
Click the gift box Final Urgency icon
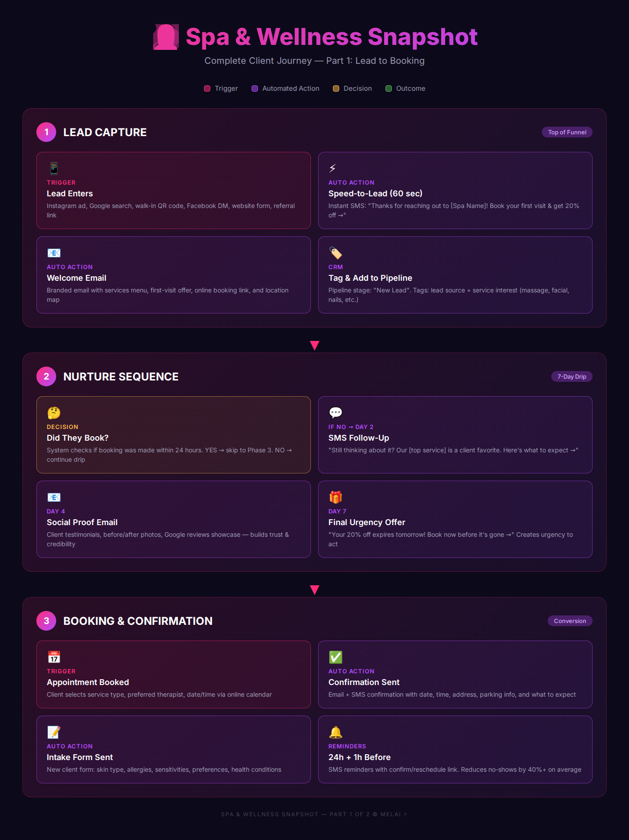(x=336, y=497)
